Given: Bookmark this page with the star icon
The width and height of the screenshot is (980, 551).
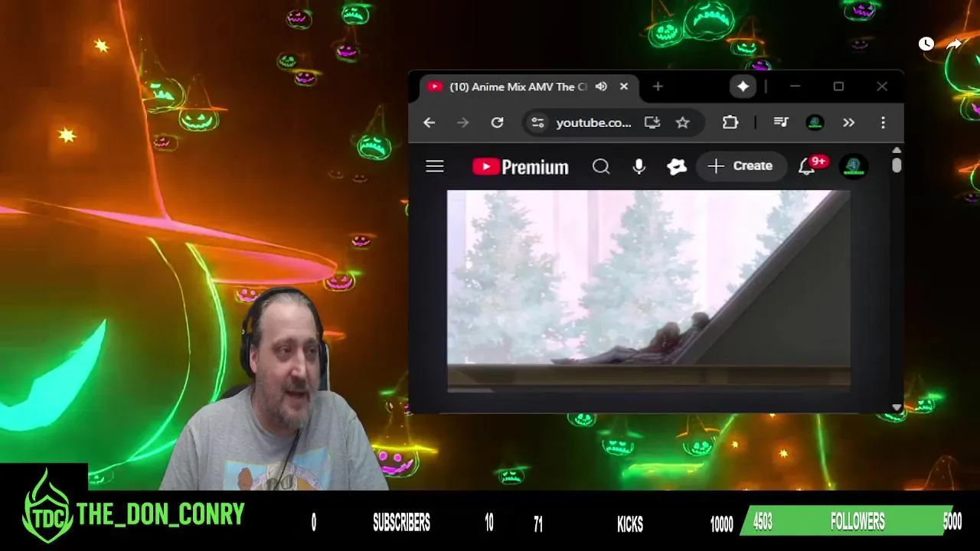Looking at the screenshot, I should point(682,122).
